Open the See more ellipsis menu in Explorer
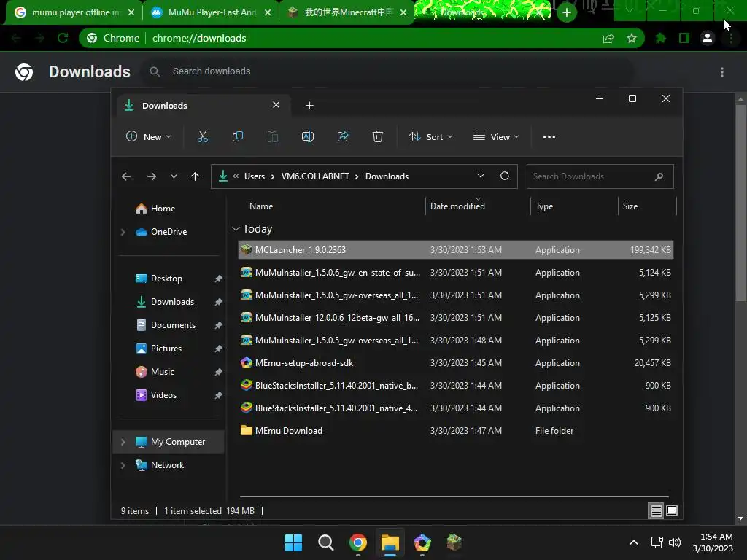This screenshot has height=560, width=747. pyautogui.click(x=549, y=136)
